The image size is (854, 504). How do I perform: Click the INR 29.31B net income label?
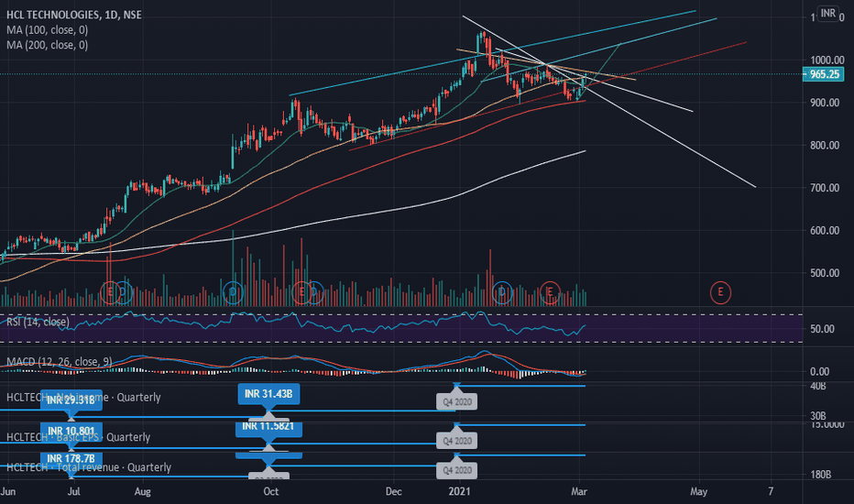(71, 400)
